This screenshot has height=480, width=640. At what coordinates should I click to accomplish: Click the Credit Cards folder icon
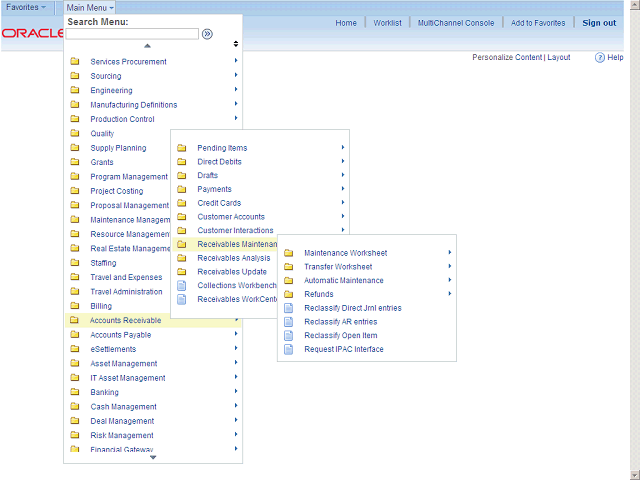[182, 203]
